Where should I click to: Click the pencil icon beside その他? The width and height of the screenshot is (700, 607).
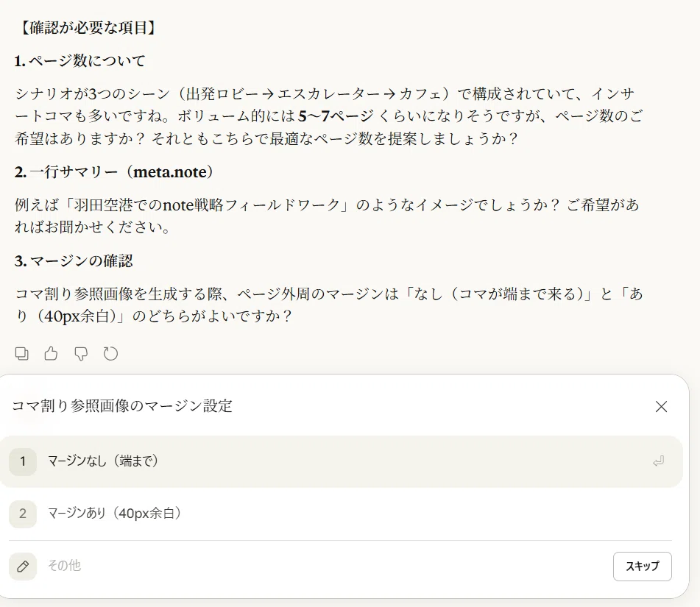coord(23,567)
